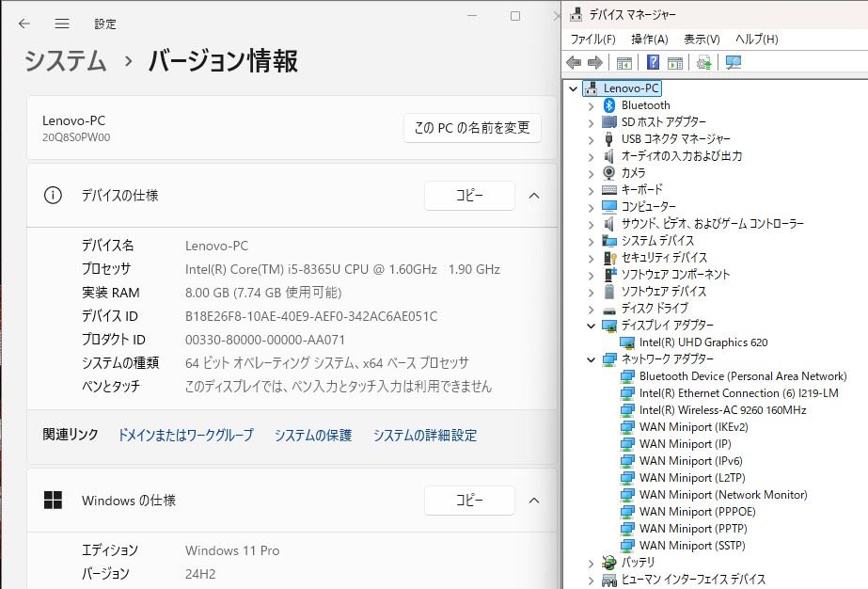Click the keyboard category icon

609,190
